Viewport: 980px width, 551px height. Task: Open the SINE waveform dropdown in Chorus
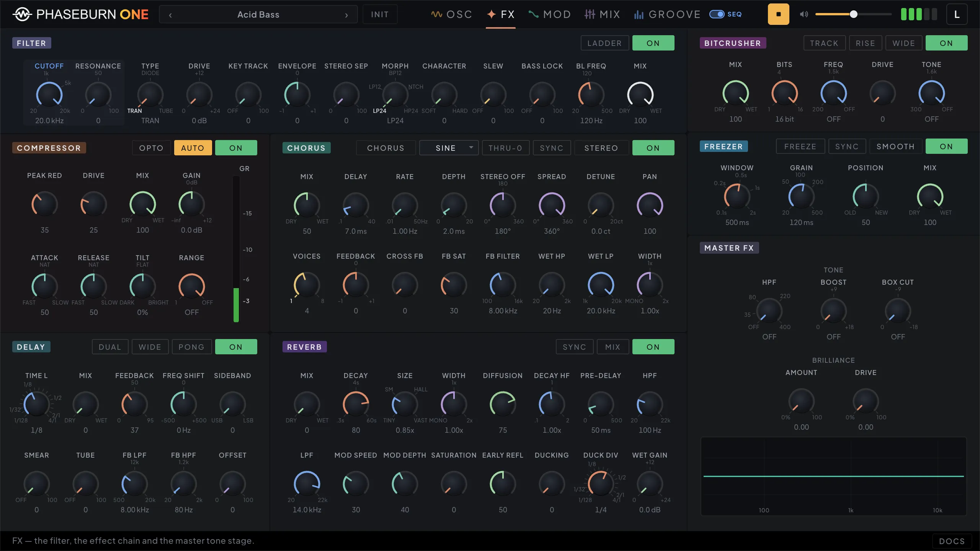tap(449, 148)
